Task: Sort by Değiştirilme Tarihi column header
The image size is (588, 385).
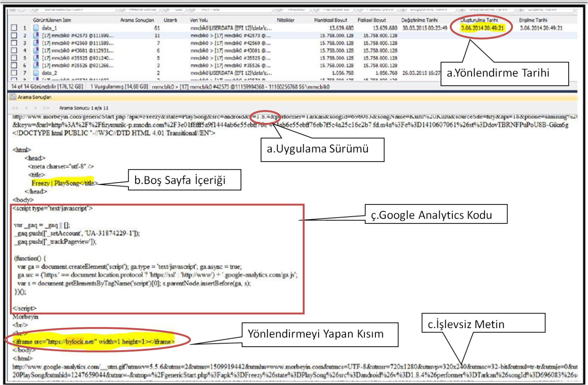Action: [x=419, y=20]
